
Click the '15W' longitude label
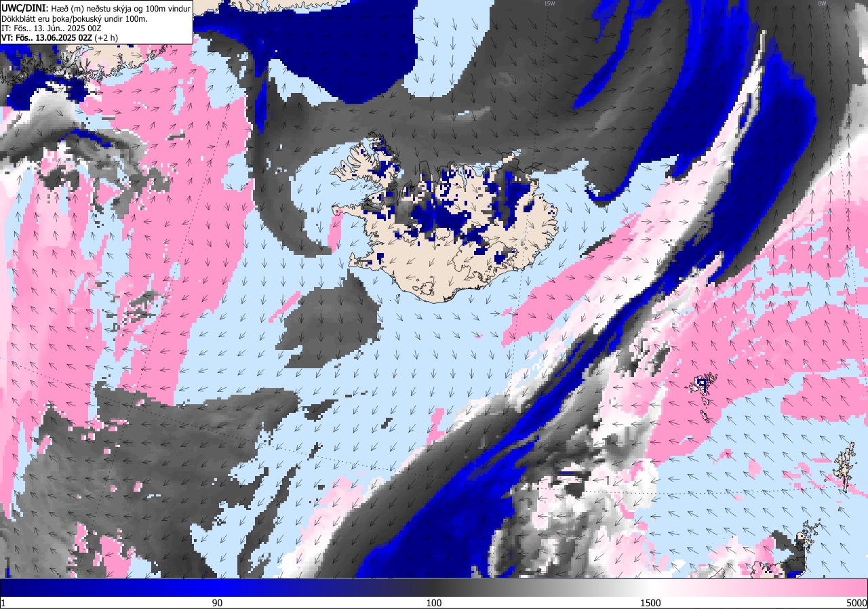(549, 3)
